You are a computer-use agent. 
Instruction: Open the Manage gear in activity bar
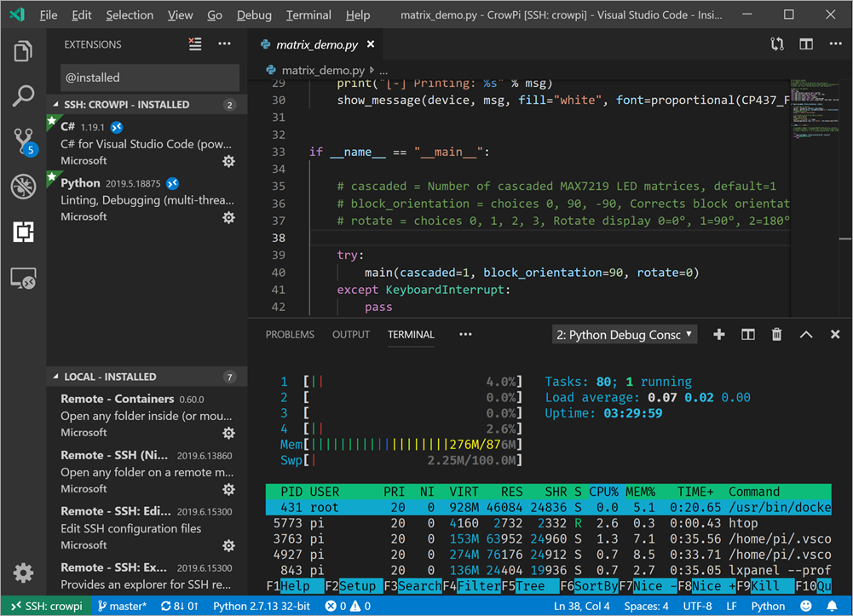click(23, 573)
